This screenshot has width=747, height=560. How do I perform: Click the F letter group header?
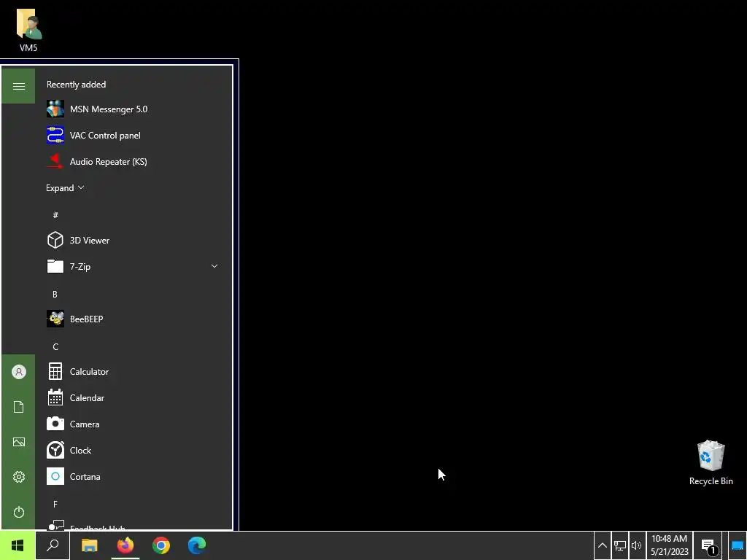coord(55,504)
